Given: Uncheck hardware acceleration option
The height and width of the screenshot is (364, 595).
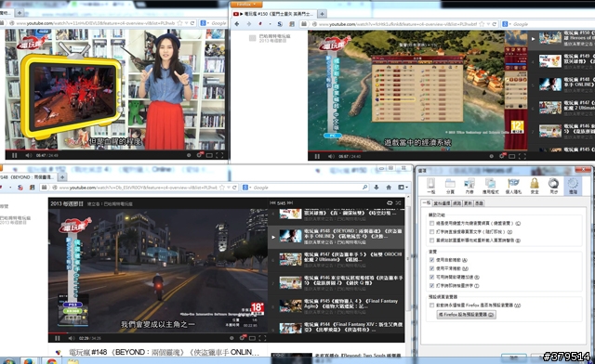Looking at the screenshot, I should [431, 277].
